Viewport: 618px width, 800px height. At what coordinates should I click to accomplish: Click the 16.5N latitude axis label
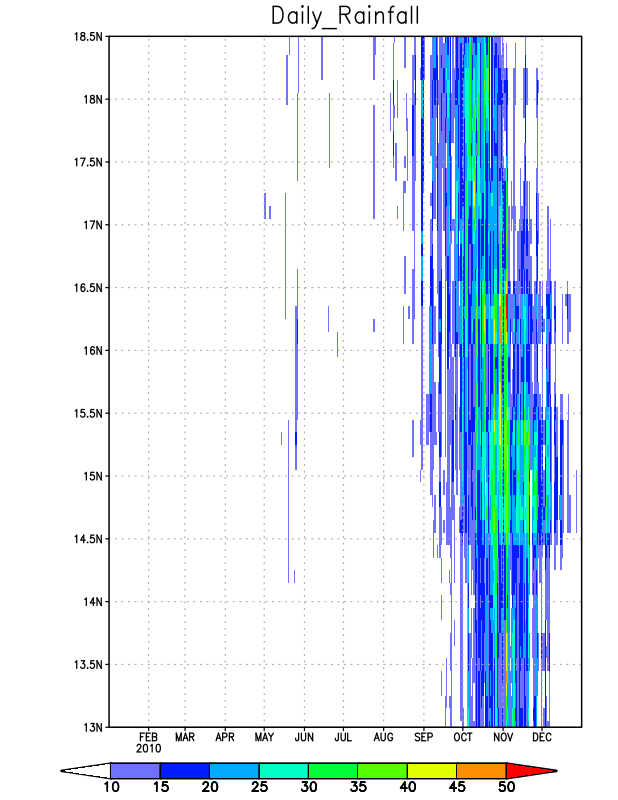point(89,288)
